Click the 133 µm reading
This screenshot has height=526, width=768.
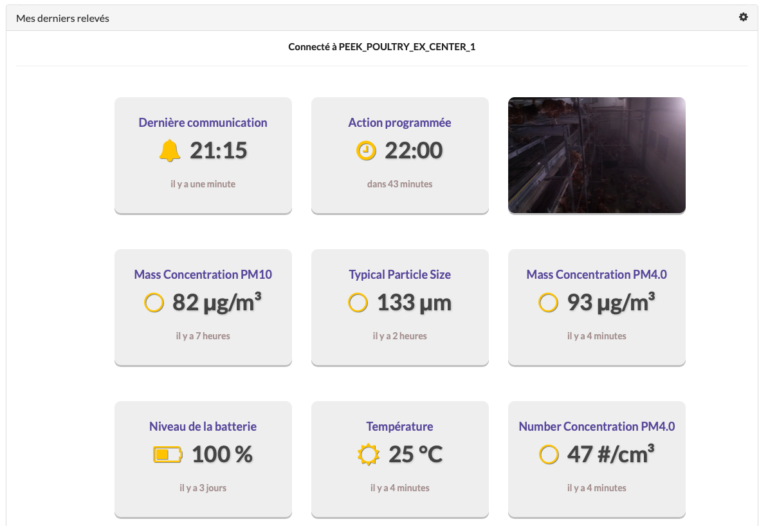[x=414, y=302]
